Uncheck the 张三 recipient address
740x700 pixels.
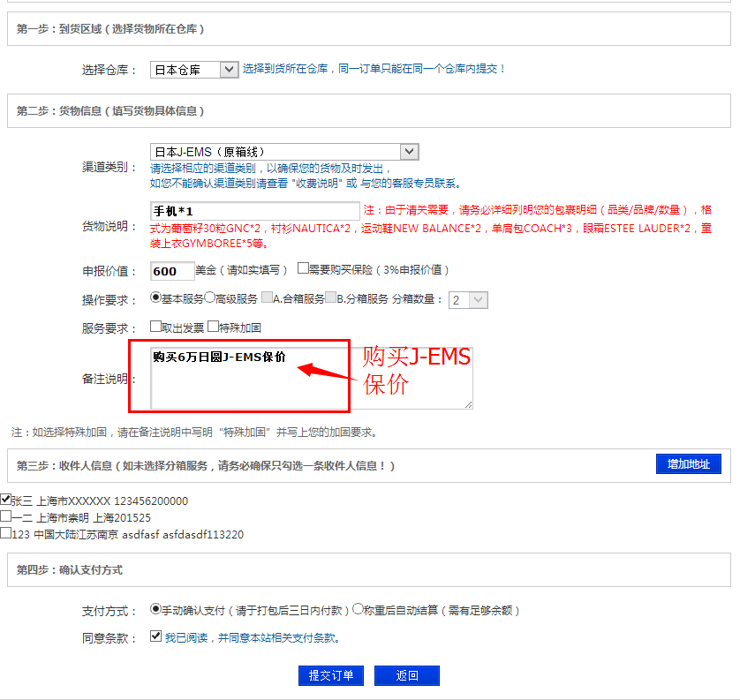(x=6, y=500)
